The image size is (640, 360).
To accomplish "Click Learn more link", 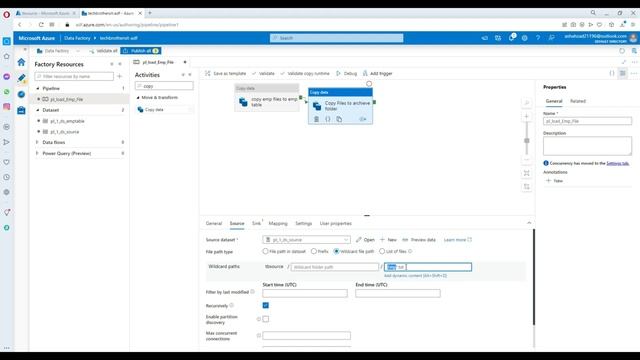I will [x=458, y=240].
